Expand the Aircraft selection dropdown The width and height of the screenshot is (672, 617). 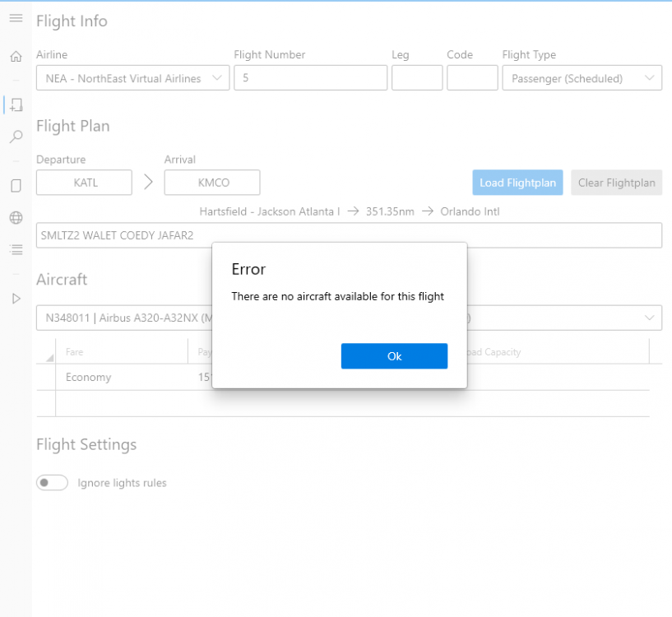649,318
